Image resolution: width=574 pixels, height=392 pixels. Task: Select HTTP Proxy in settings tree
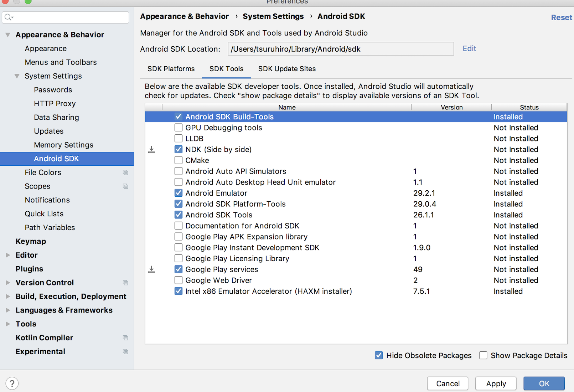coord(55,104)
